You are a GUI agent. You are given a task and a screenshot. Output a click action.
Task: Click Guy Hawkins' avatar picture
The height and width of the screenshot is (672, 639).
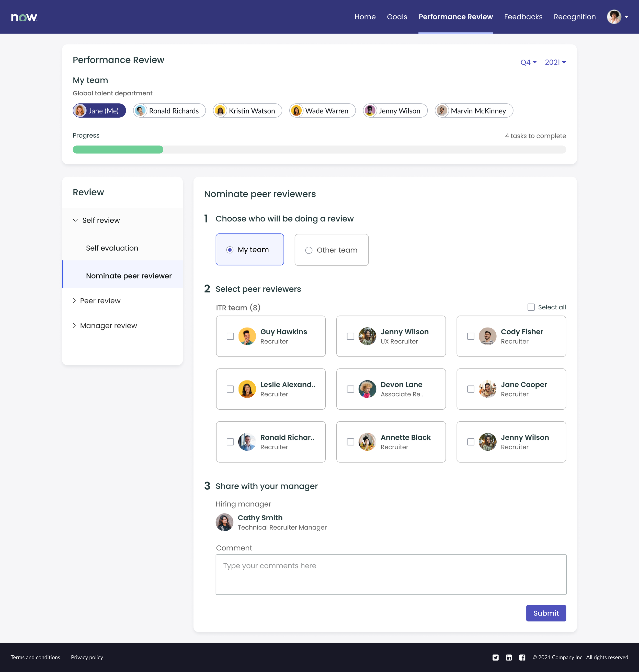click(x=247, y=336)
